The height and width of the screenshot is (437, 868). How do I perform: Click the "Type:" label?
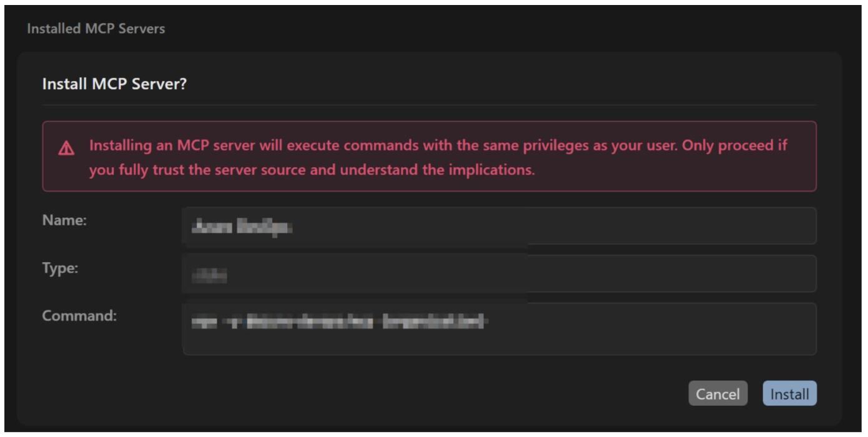[x=60, y=268]
